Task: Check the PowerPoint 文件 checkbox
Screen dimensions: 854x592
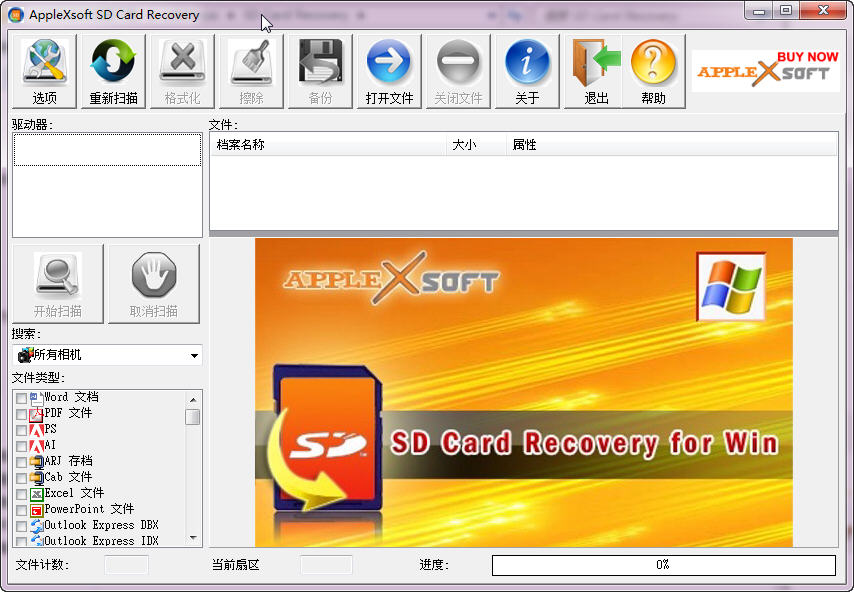Action: 21,510
